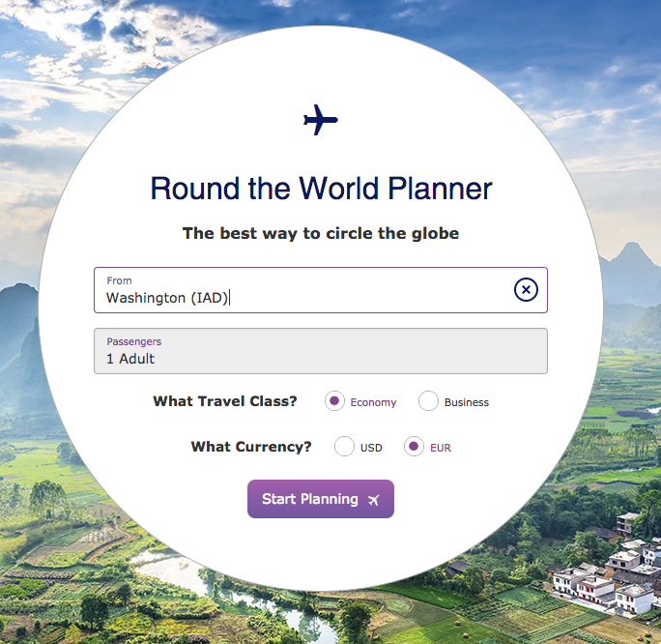Pick the EUR currency radio circle
The height and width of the screenshot is (644, 661).
click(x=414, y=447)
